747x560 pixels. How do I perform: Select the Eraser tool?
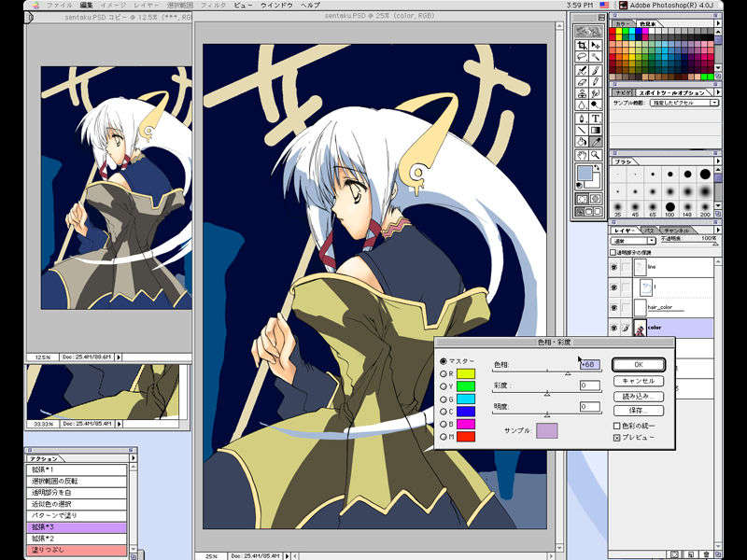click(582, 82)
